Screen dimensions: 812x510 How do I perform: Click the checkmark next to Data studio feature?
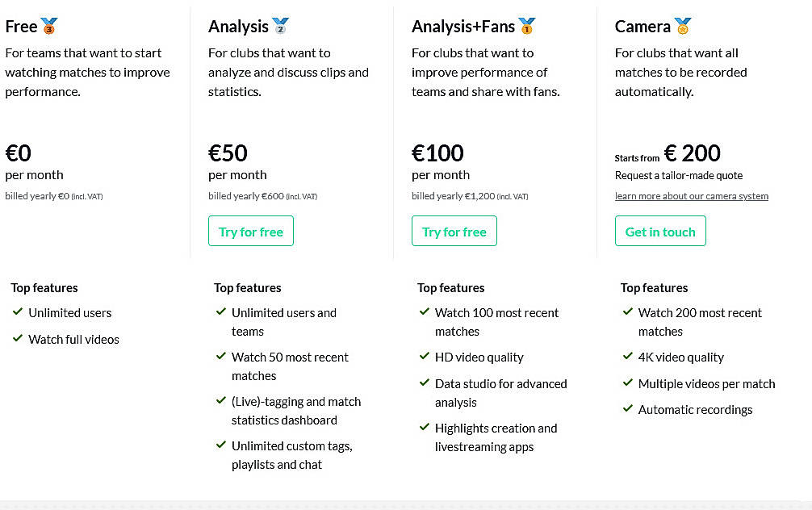424,382
